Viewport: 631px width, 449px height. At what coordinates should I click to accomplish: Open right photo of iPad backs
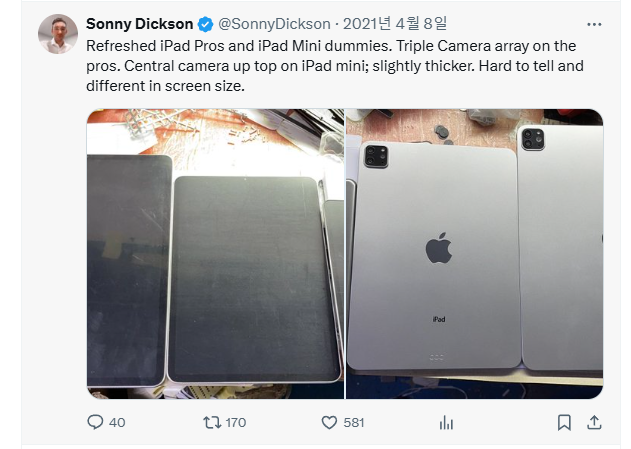coord(474,254)
